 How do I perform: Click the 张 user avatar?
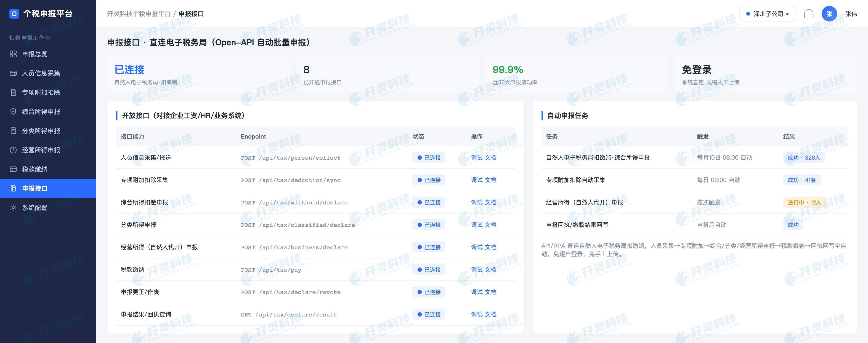[829, 14]
